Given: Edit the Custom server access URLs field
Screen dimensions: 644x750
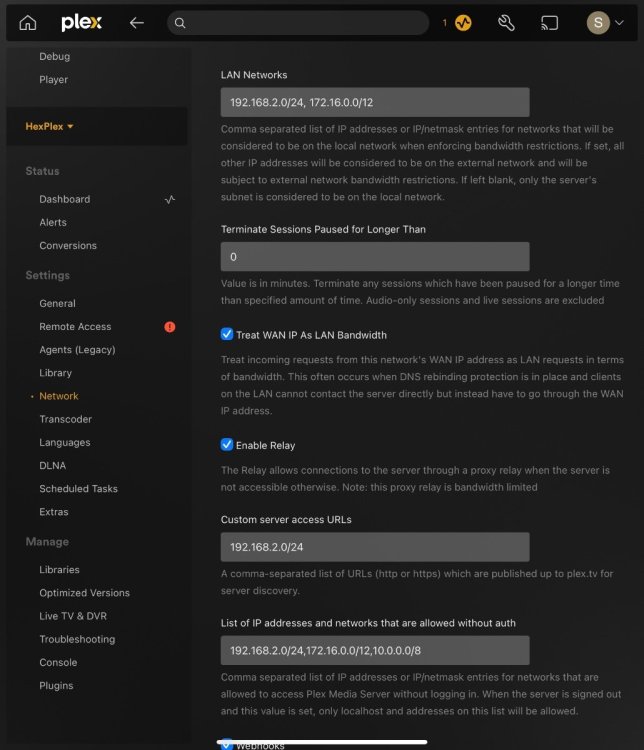Looking at the screenshot, I should (x=374, y=547).
